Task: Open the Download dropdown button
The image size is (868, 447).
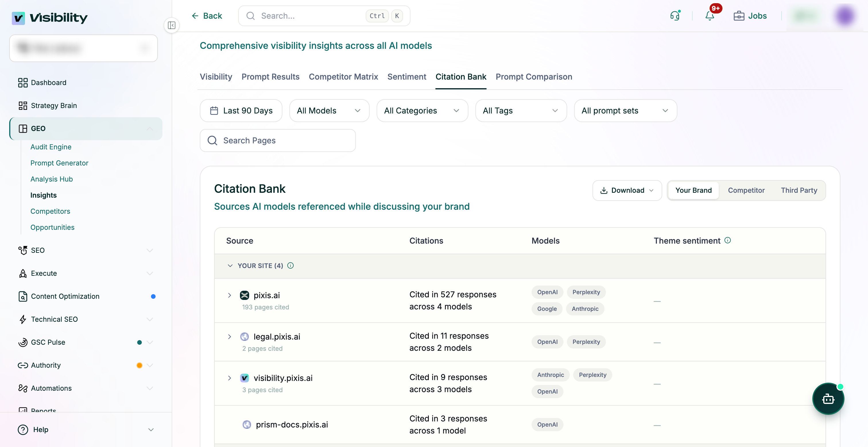Action: (627, 190)
